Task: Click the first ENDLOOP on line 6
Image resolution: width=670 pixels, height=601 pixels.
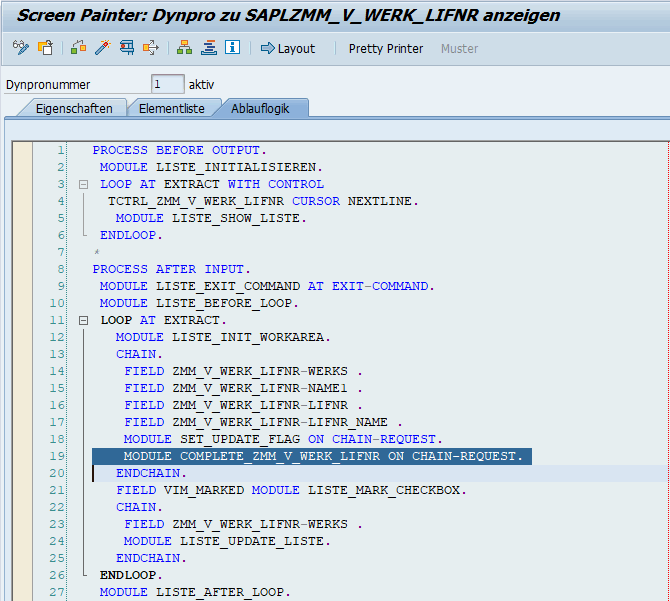Action: tap(131, 235)
